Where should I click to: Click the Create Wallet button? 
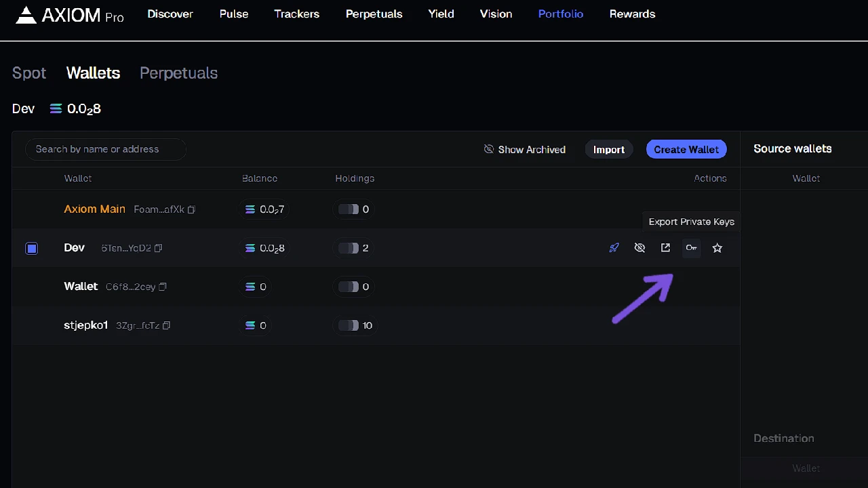point(686,149)
